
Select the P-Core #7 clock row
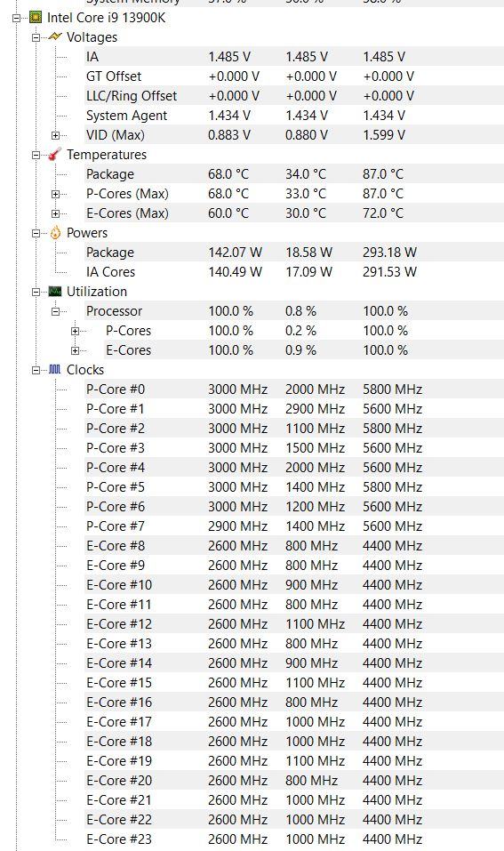(294, 526)
